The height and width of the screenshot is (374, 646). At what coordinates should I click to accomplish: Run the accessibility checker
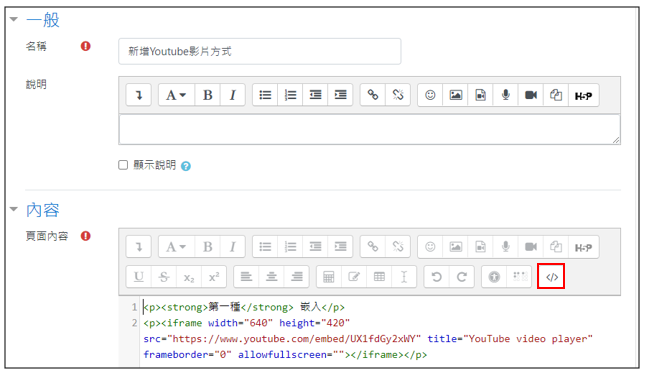click(x=494, y=276)
